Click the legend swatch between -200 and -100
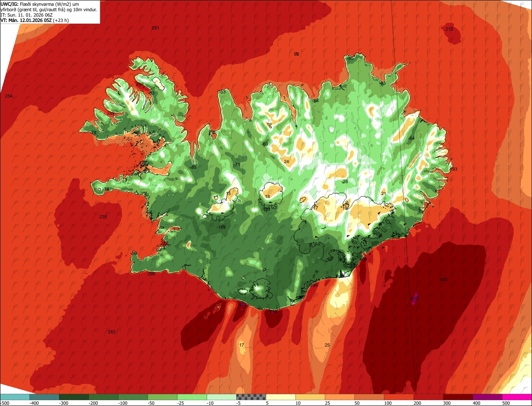The image size is (532, 406). pyautogui.click(x=103, y=397)
